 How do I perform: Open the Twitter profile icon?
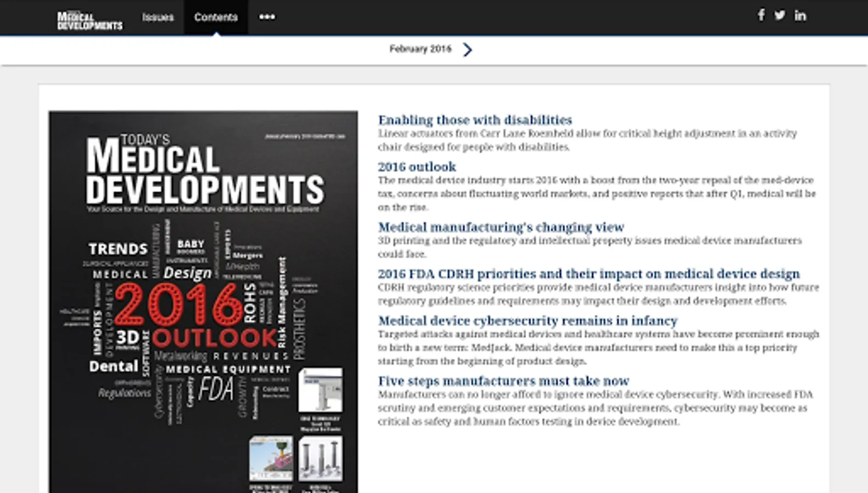(x=780, y=15)
